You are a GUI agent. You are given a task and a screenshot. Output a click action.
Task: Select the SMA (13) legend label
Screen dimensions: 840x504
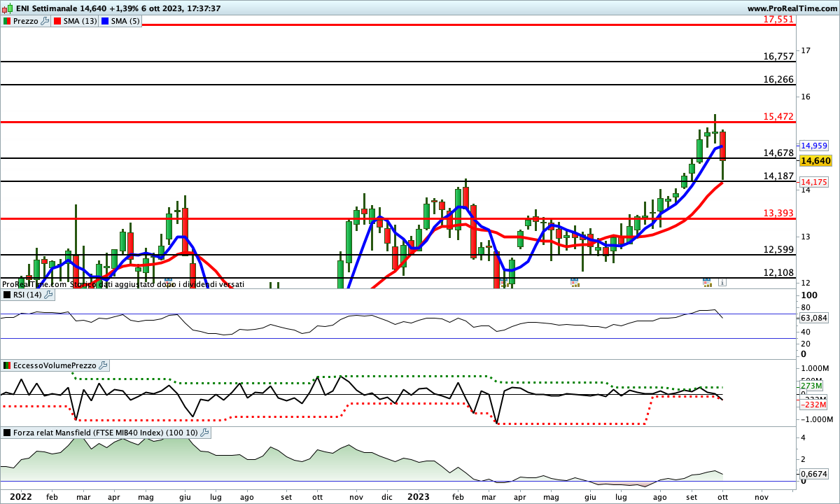[79, 21]
